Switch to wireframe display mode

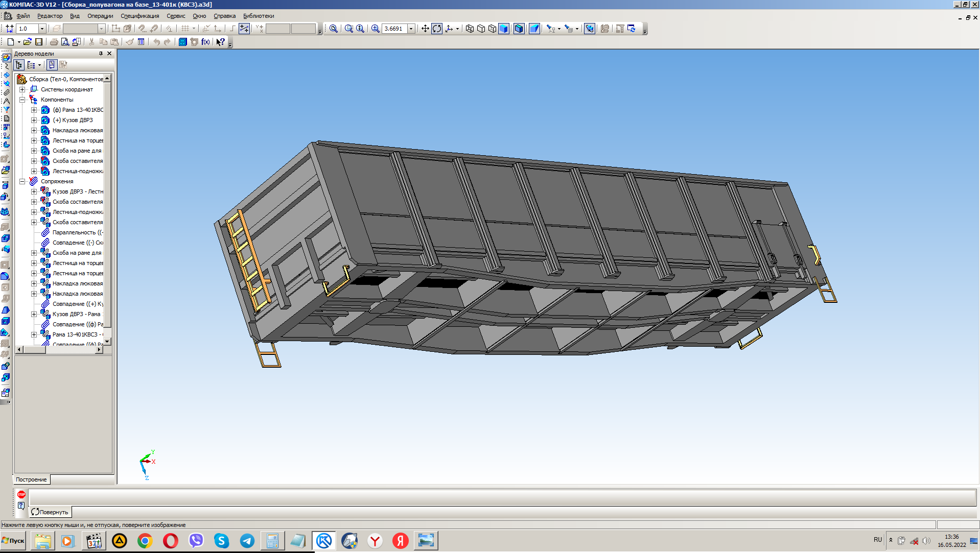pos(470,29)
